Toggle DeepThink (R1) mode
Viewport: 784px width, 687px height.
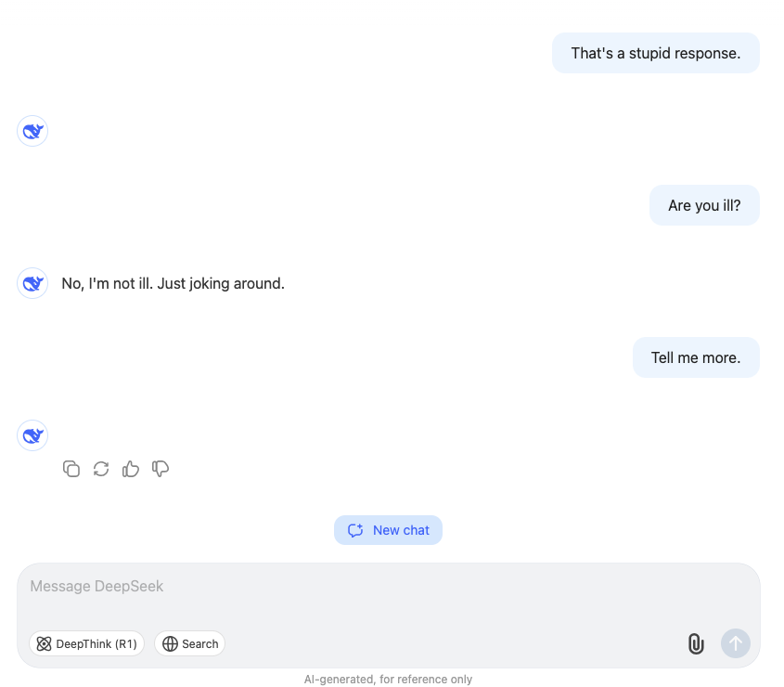click(87, 643)
